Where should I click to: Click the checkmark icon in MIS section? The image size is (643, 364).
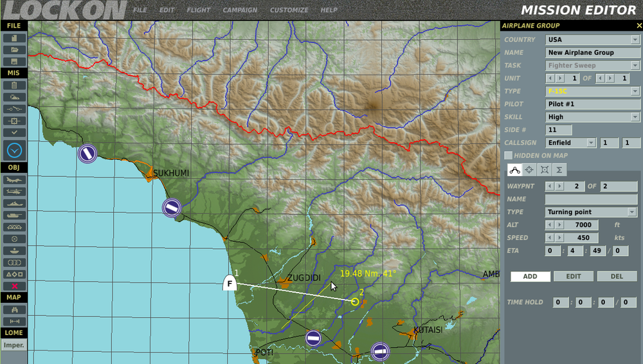14,132
